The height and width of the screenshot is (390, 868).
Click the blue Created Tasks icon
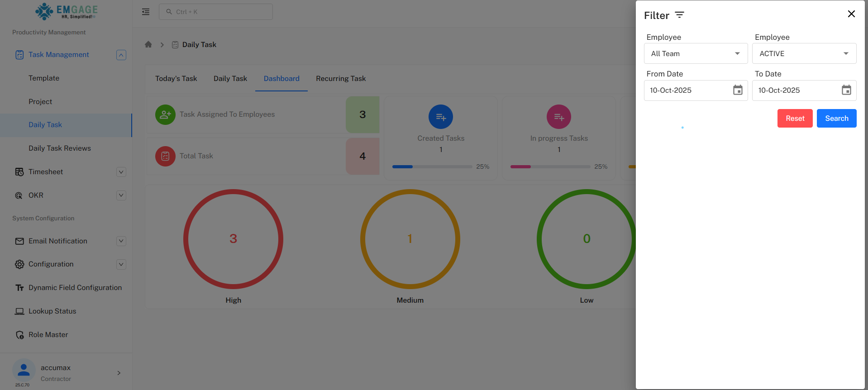pos(441,117)
